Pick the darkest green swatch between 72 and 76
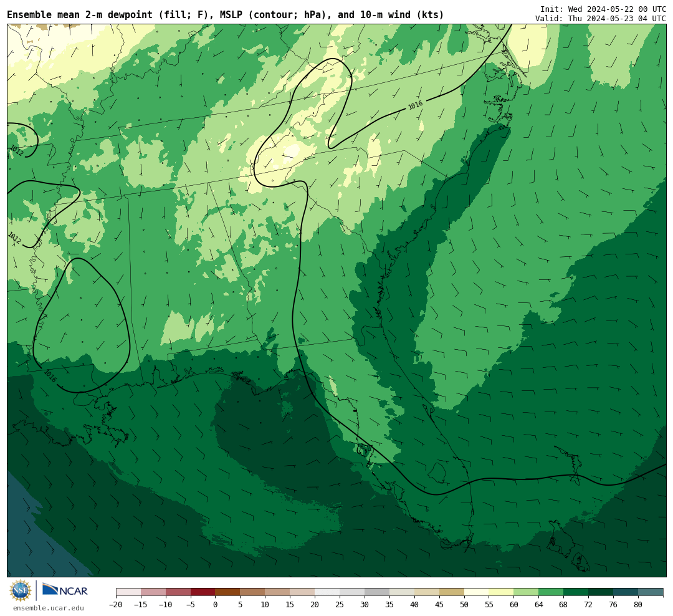 [601, 592]
